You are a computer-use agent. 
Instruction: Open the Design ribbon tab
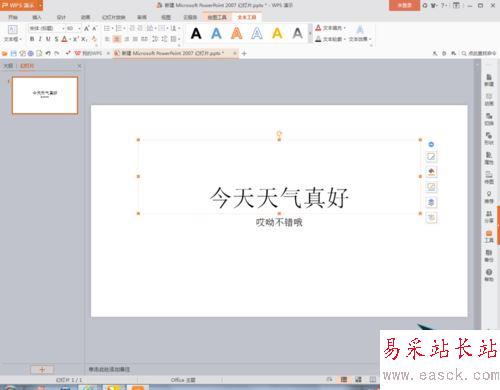coord(61,17)
